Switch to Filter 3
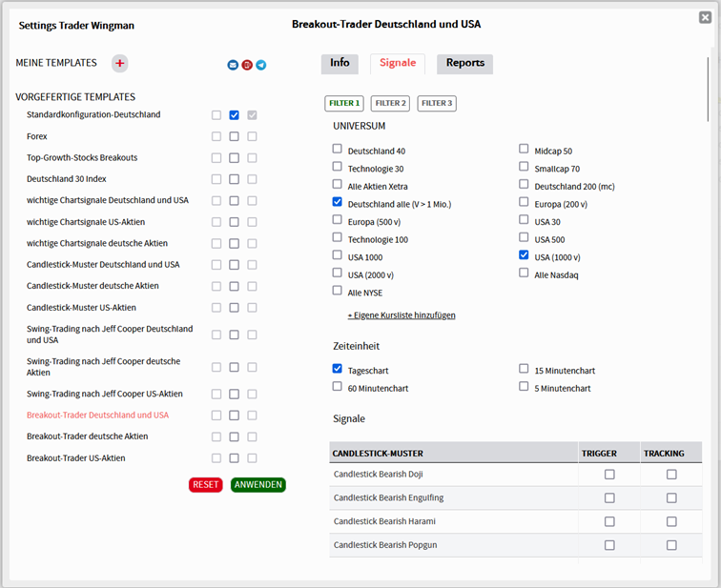Screen dimensions: 721x588 pos(437,103)
